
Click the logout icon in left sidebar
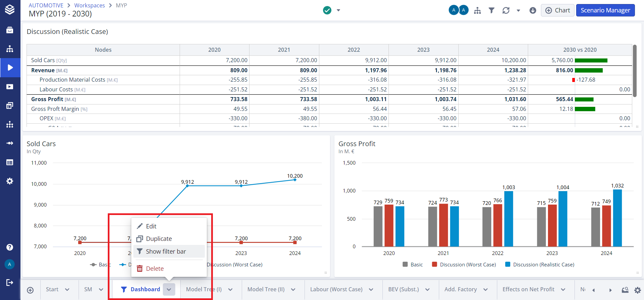pos(10,283)
